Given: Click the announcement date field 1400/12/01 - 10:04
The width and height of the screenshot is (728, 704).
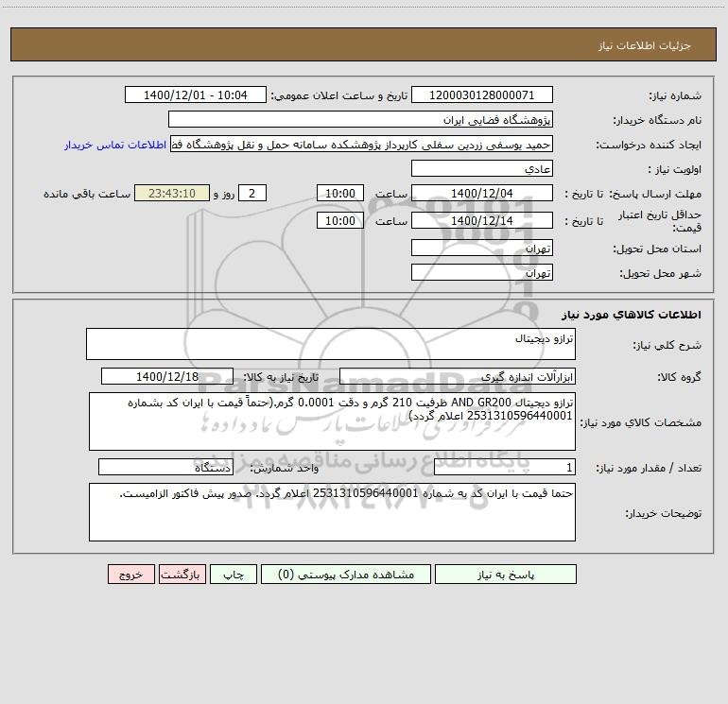Looking at the screenshot, I should tap(196, 94).
